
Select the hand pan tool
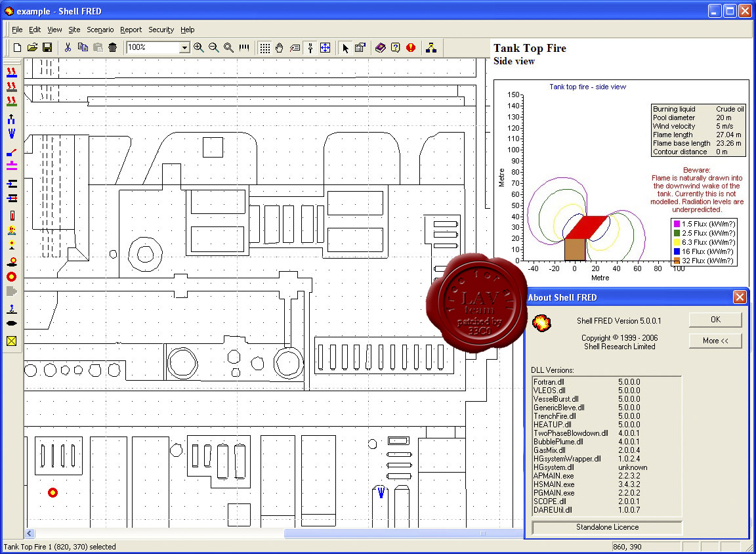coord(279,47)
